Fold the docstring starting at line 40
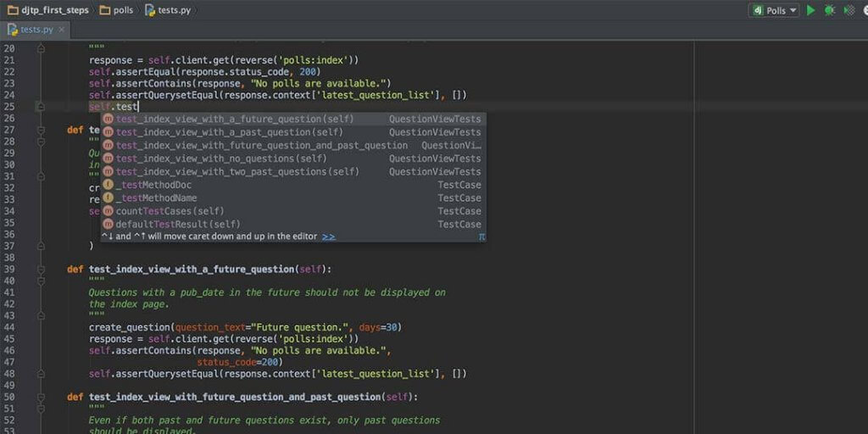 41,281
